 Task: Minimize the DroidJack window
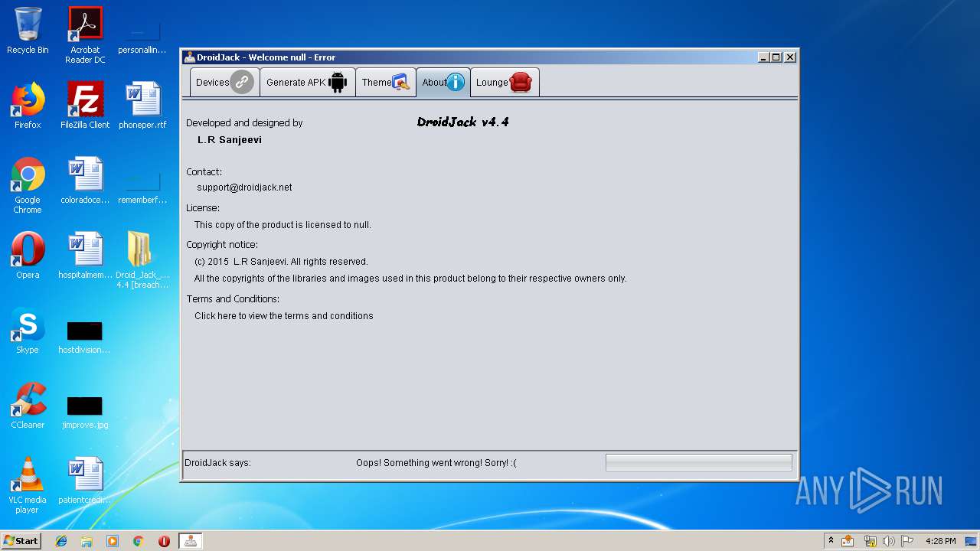click(x=763, y=57)
